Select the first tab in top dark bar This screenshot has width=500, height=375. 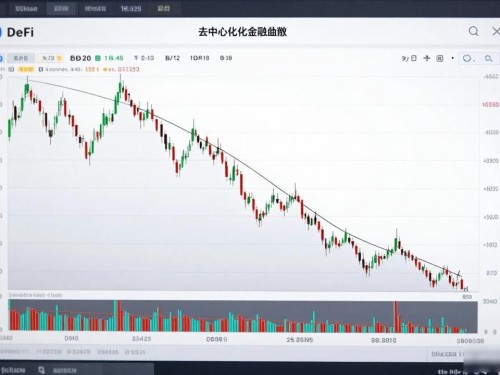26,9
